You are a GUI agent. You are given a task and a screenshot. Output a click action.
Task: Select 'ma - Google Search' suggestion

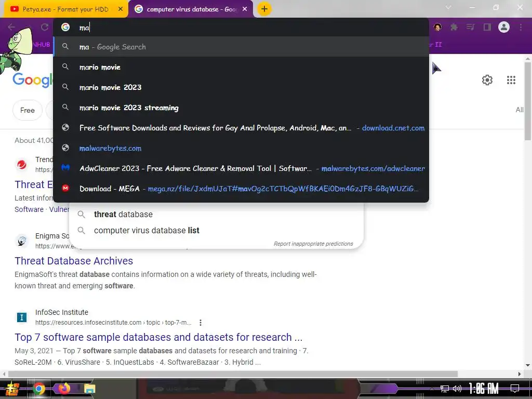(241, 47)
